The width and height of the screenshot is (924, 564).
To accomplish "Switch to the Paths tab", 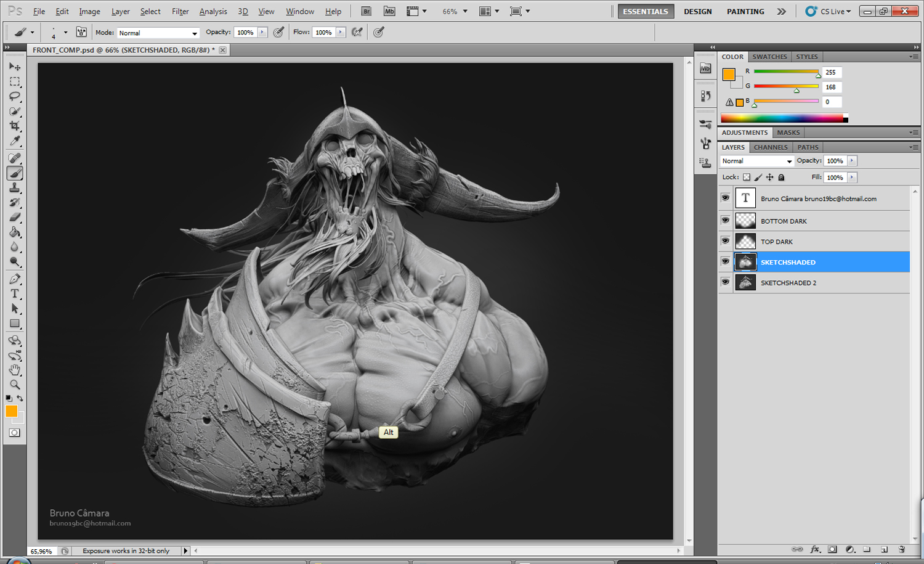I will [x=808, y=147].
